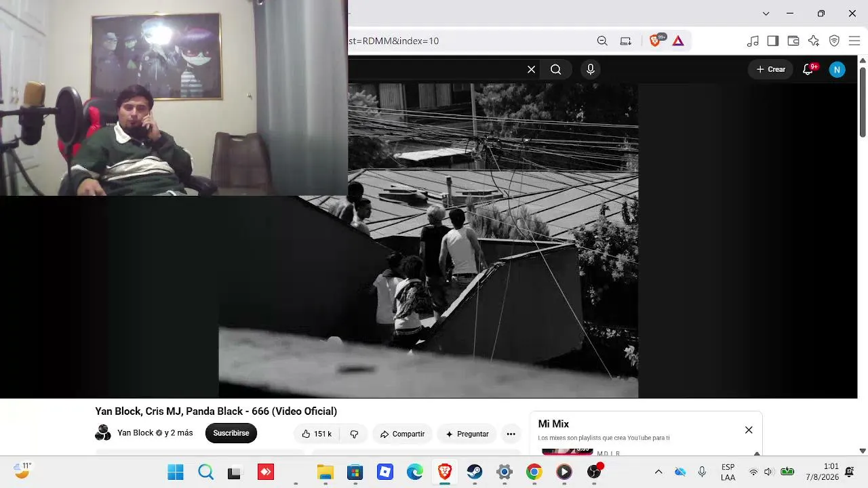This screenshot has height=488, width=868.
Task: Open Windows Search from taskbar
Action: (205, 472)
